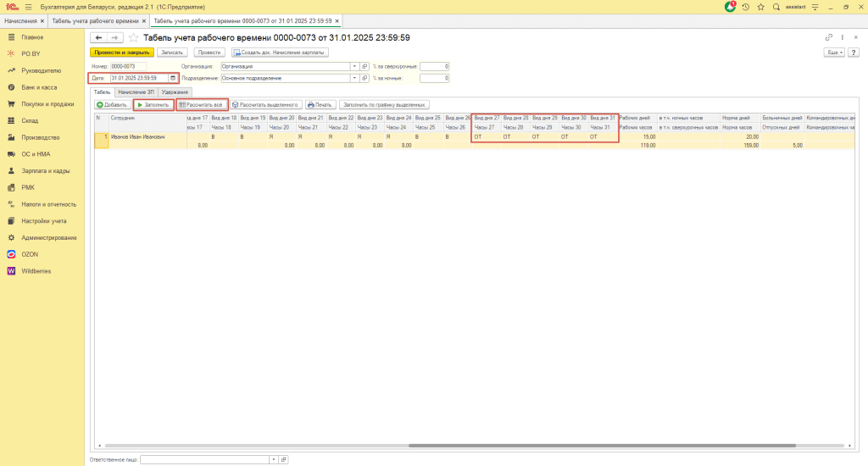Image resolution: width=868 pixels, height=466 pixels.
Task: Open Подразделение field's linked record
Action: (364, 78)
